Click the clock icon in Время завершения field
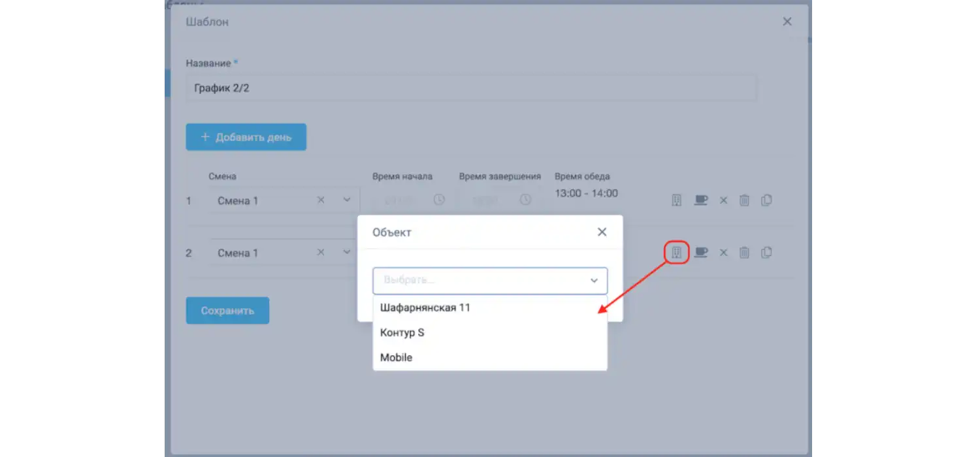Viewport: 980px width, 457px height. pyautogui.click(x=526, y=200)
